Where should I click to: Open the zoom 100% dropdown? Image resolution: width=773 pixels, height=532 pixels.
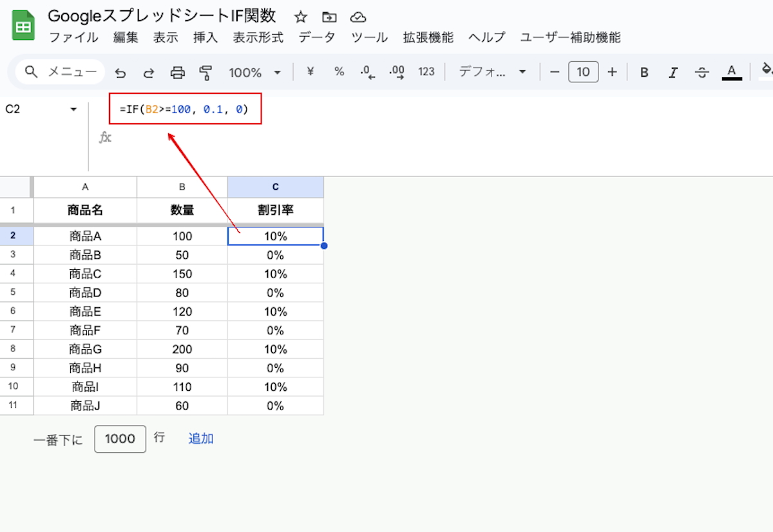click(255, 72)
